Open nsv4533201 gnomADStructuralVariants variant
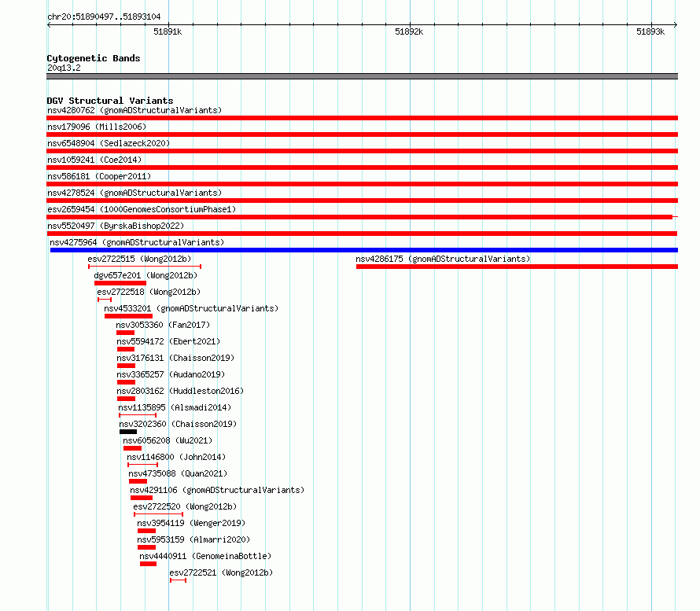 pyautogui.click(x=191, y=308)
